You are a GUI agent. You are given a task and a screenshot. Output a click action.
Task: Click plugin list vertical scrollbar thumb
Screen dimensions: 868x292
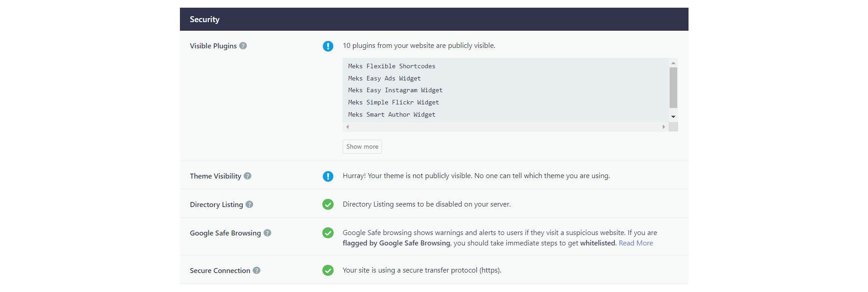673,88
